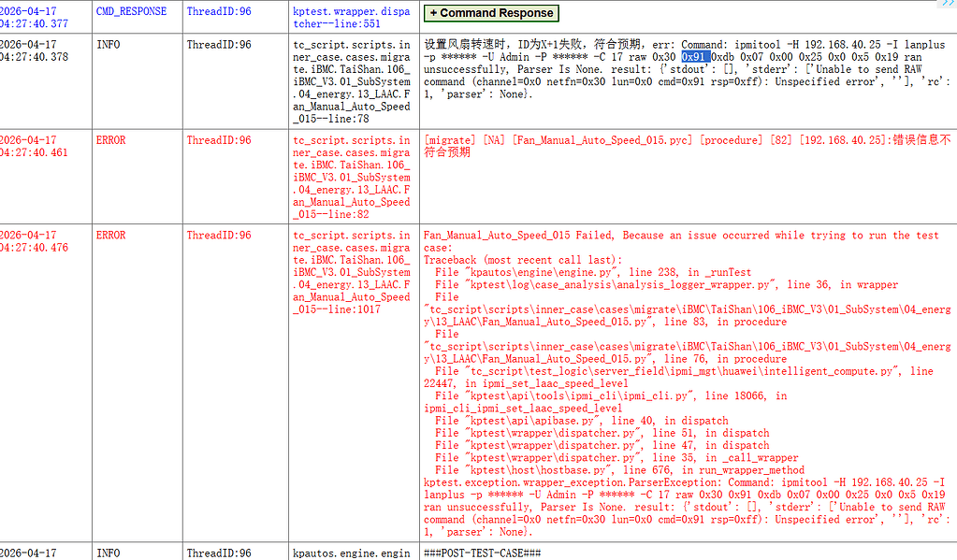Click traceback line 'engine.py, line 238, in _runTest'
This screenshot has width=957, height=560.
point(593,272)
